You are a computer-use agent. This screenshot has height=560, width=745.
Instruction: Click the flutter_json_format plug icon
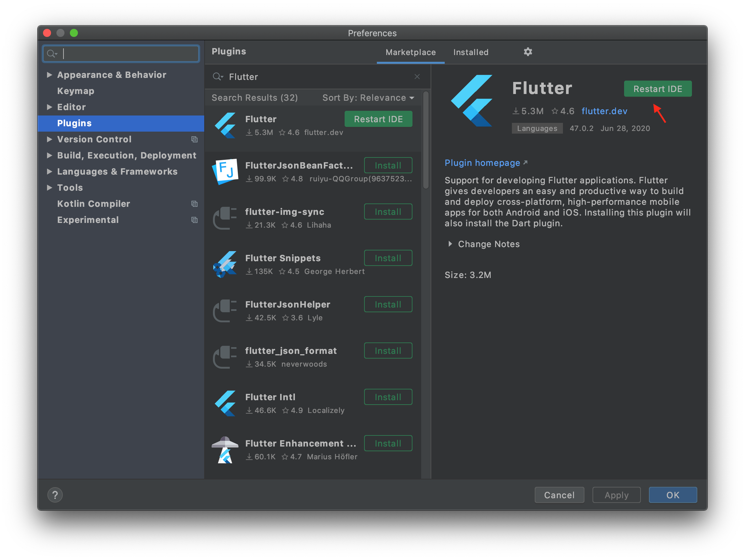(225, 357)
